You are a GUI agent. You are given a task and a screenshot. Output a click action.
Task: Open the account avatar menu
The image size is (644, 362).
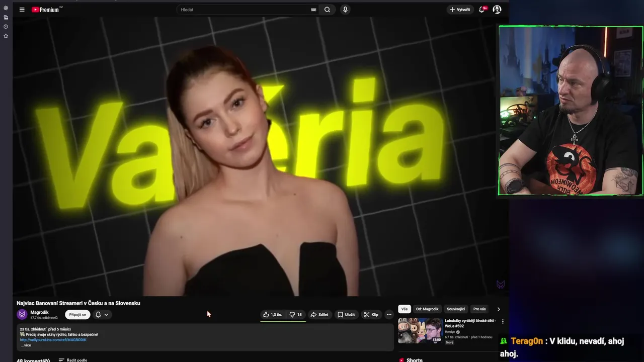[497, 10]
